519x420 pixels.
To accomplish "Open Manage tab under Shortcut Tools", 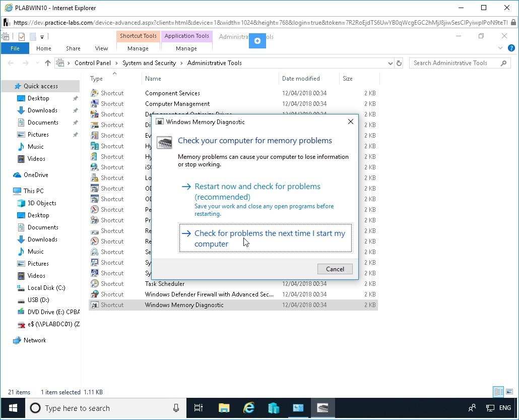I will coord(138,48).
